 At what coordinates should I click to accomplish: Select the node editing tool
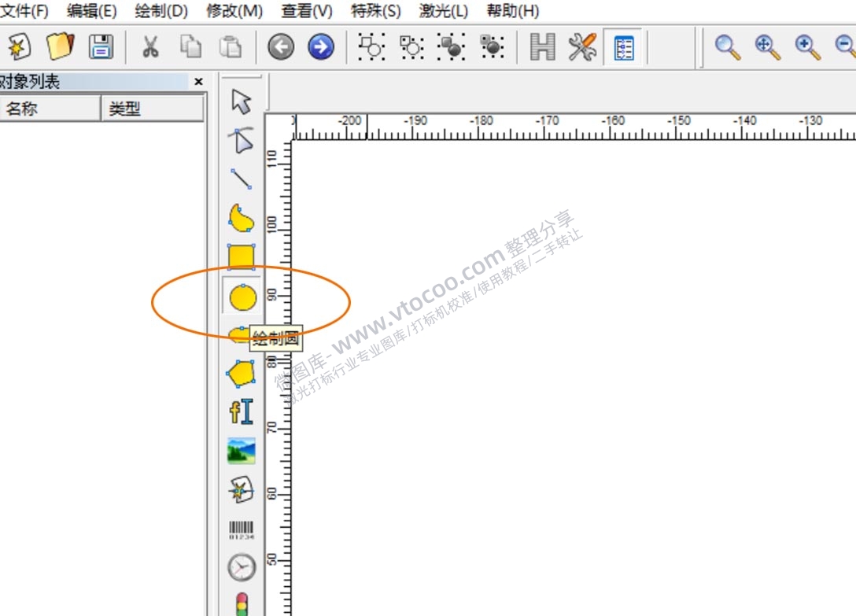click(242, 140)
